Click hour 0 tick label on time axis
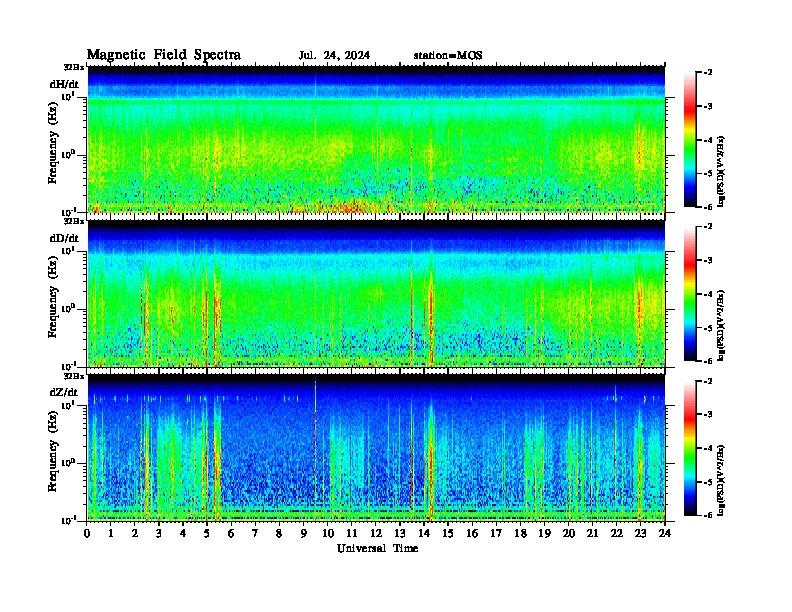This screenshot has height=612, width=792. 88,534
